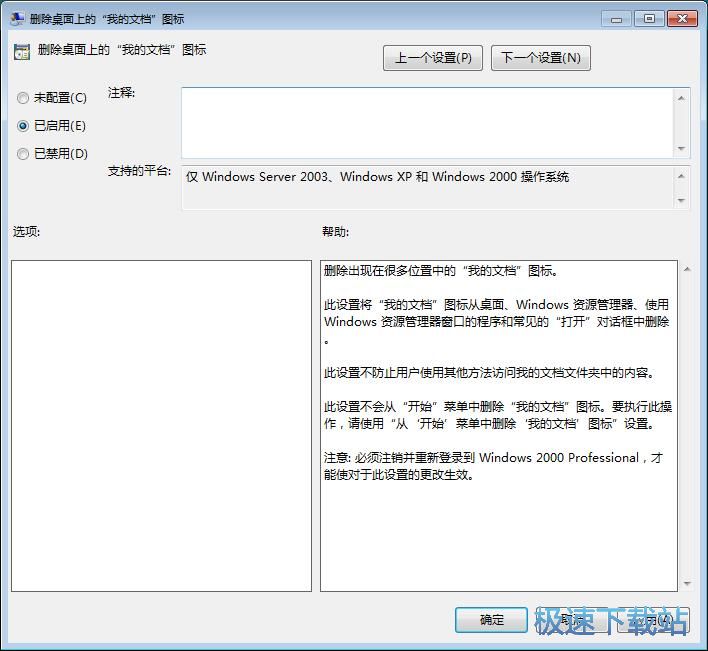Screen dimensions: 708x651
Task: Go to next setting 下一个设置(N)
Action: point(540,58)
